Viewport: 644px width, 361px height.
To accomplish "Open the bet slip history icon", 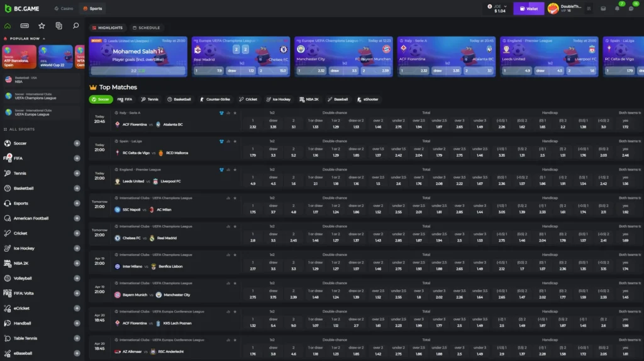I will pyautogui.click(x=58, y=26).
